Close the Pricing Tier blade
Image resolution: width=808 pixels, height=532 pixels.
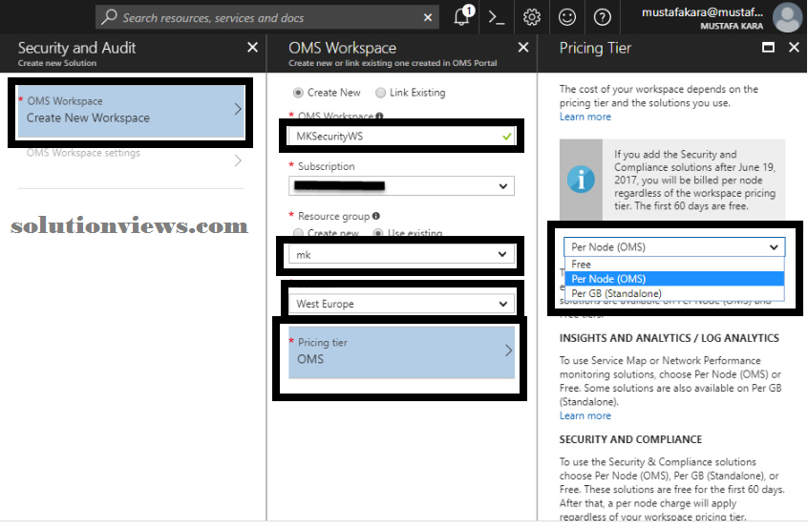794,48
